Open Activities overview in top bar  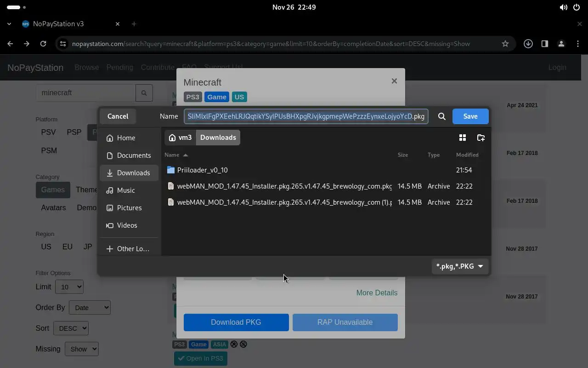[x=17, y=7]
